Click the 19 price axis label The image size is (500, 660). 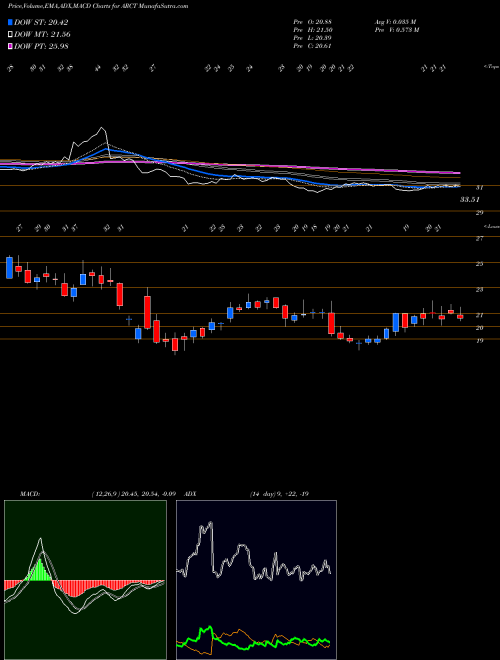[x=479, y=340]
